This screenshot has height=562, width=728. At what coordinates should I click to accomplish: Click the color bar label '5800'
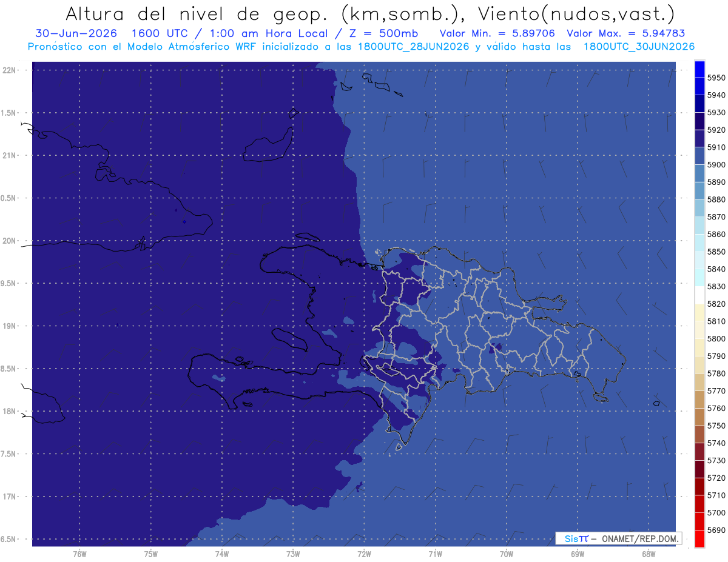[716, 339]
